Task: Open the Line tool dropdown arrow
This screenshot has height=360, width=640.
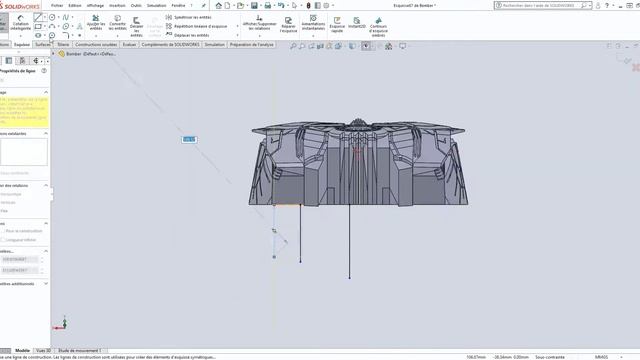Action: coord(45,17)
